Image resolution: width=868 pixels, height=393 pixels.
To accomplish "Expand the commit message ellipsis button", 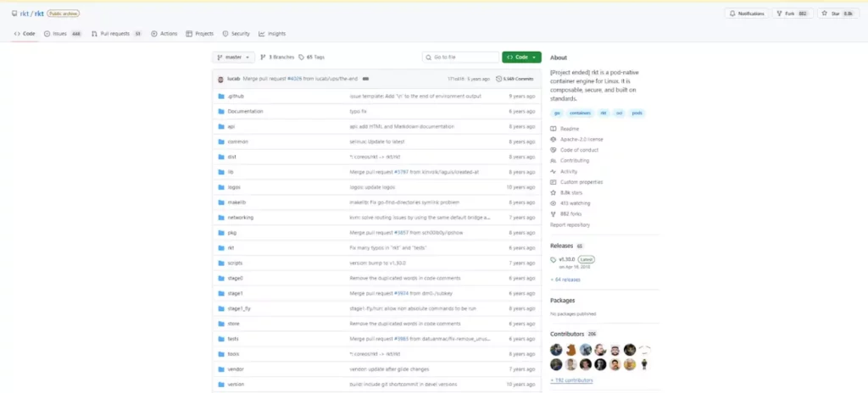I will pyautogui.click(x=365, y=79).
